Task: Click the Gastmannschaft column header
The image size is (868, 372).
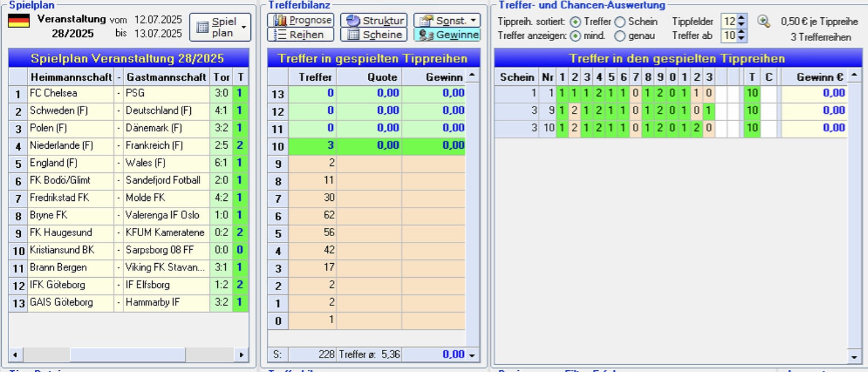Action: point(166,76)
